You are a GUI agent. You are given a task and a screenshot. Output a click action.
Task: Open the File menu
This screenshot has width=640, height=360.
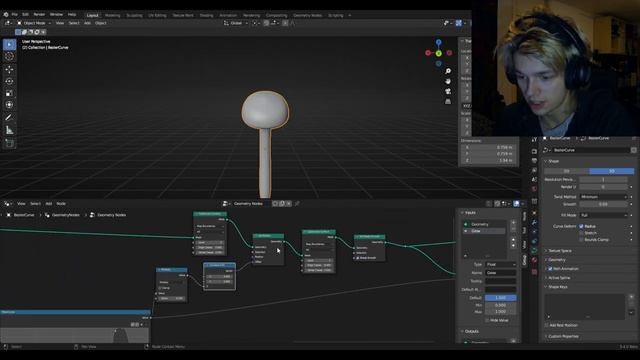click(14, 15)
